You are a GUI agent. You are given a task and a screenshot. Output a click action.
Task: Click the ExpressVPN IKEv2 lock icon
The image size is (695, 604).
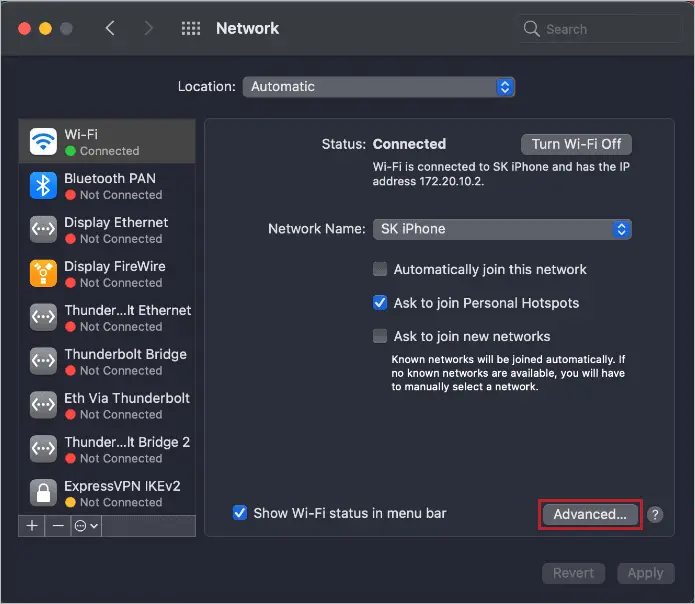tap(43, 493)
